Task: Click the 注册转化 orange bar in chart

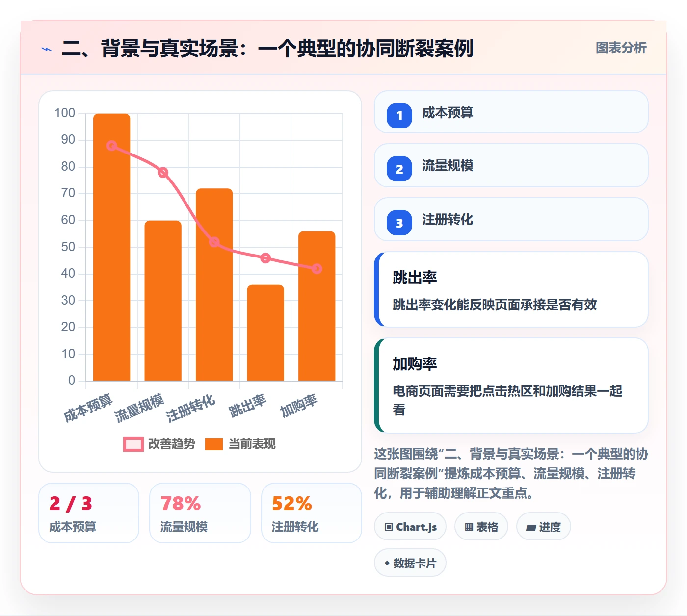Action: (x=214, y=284)
